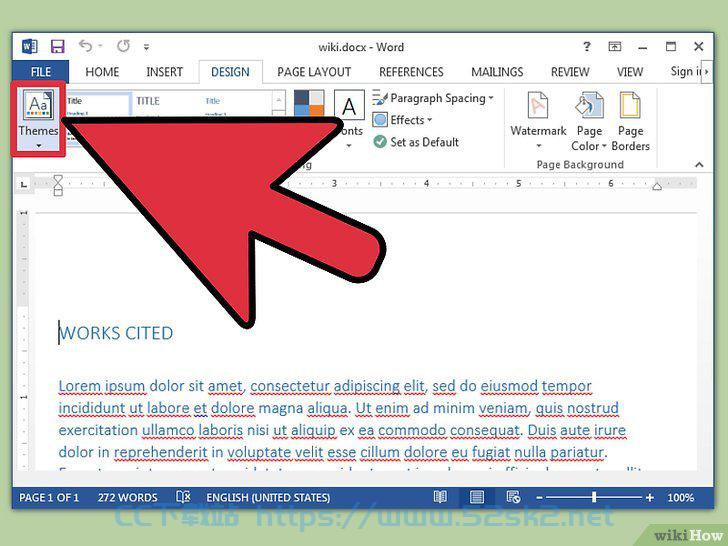Undo the last action
Viewport: 728px width, 546px height.
[85, 46]
